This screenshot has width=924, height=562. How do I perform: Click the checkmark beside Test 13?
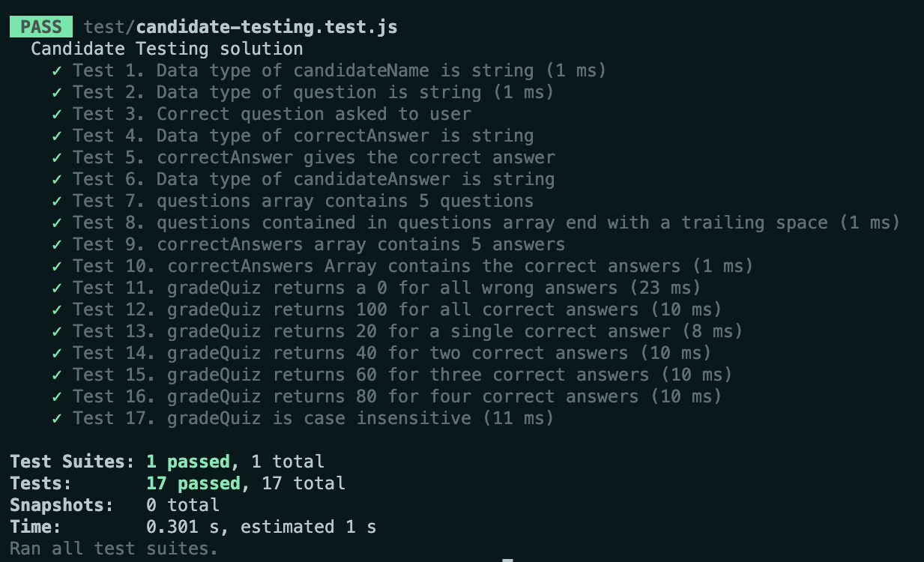pyautogui.click(x=57, y=332)
